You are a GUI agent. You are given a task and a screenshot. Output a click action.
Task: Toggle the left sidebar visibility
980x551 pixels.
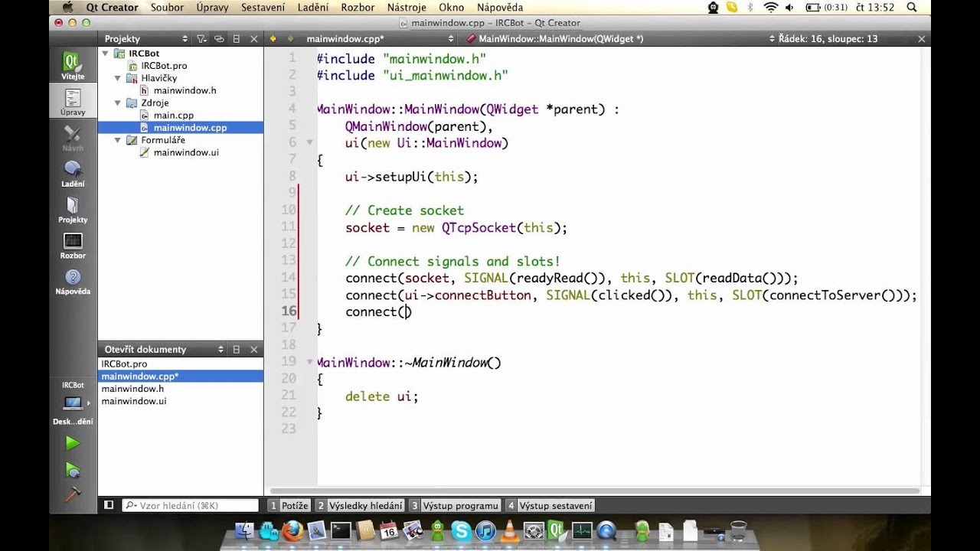pos(109,505)
